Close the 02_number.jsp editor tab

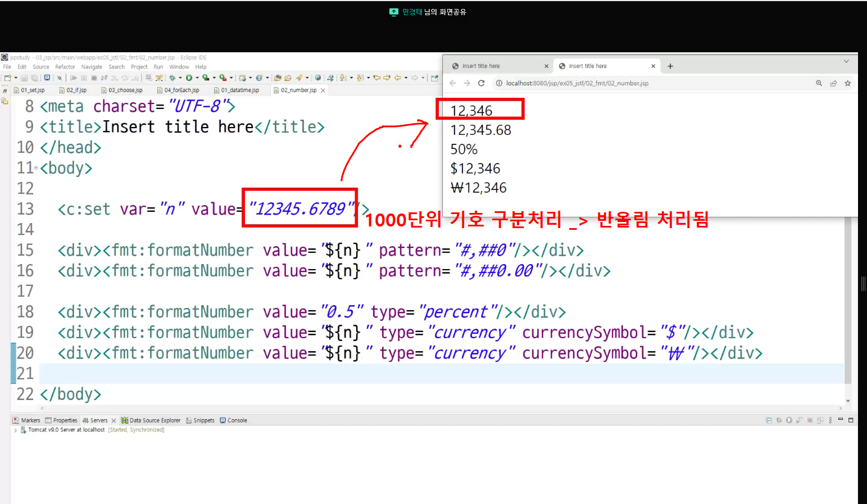(323, 90)
